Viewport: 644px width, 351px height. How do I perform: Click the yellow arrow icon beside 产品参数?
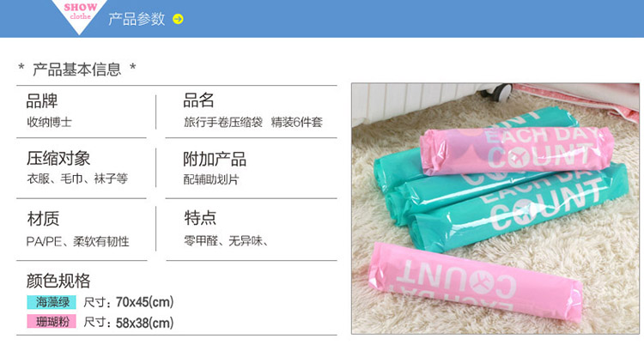click(x=178, y=19)
